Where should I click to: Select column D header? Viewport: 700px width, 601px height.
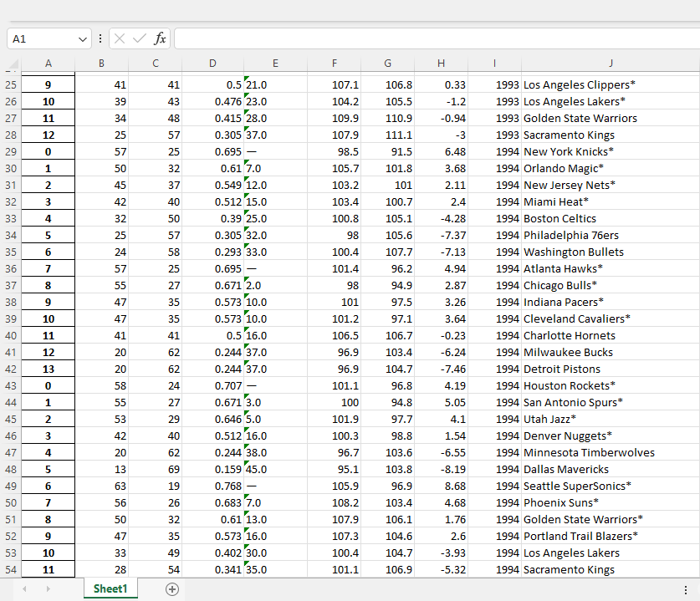point(213,64)
